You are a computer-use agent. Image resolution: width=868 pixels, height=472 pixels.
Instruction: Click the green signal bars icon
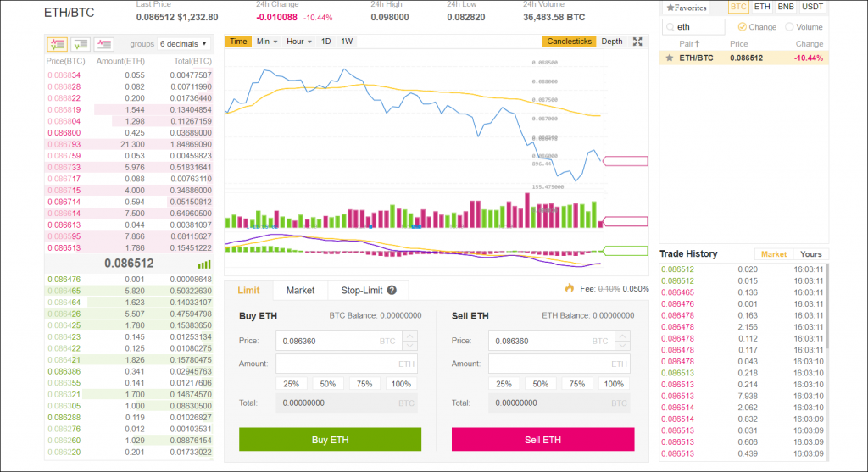[204, 264]
